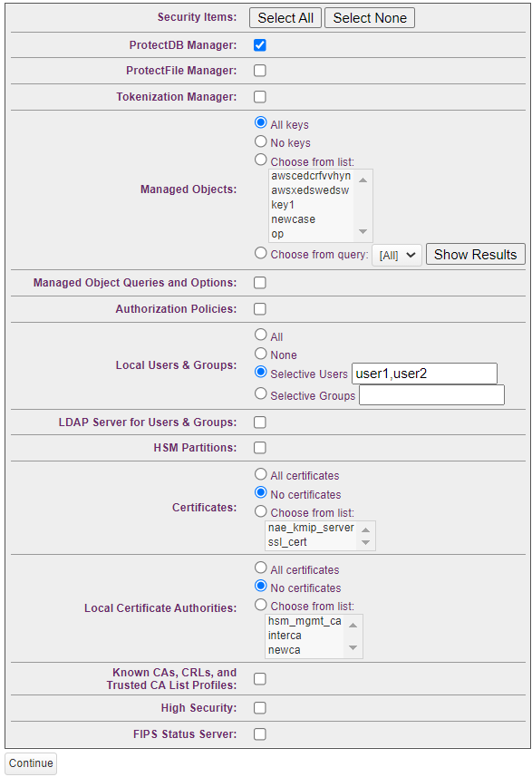
Task: Check the FIPS Status Server box
Action: click(x=259, y=733)
